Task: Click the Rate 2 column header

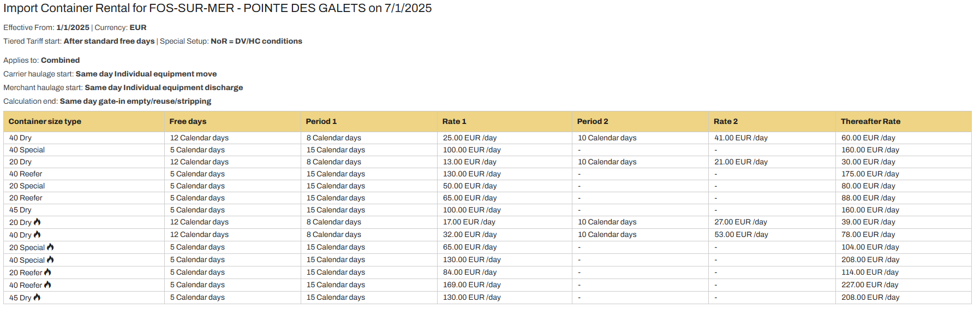Action: [725, 121]
